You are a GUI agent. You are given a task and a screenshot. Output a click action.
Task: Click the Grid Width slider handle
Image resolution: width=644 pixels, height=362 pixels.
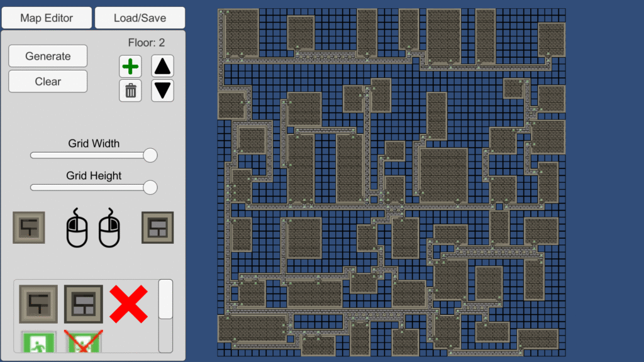click(150, 156)
